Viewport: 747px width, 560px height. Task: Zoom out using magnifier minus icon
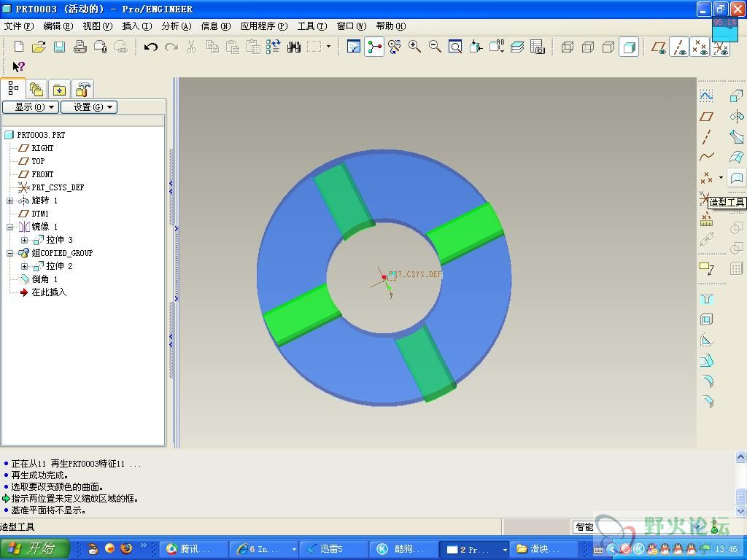point(435,47)
